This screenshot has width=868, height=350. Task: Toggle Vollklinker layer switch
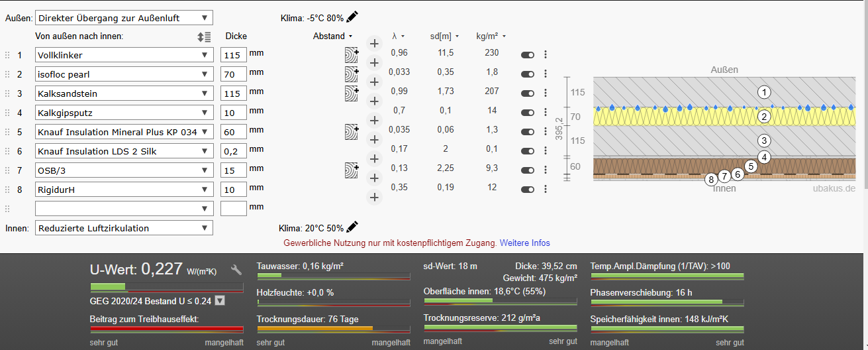(528, 55)
